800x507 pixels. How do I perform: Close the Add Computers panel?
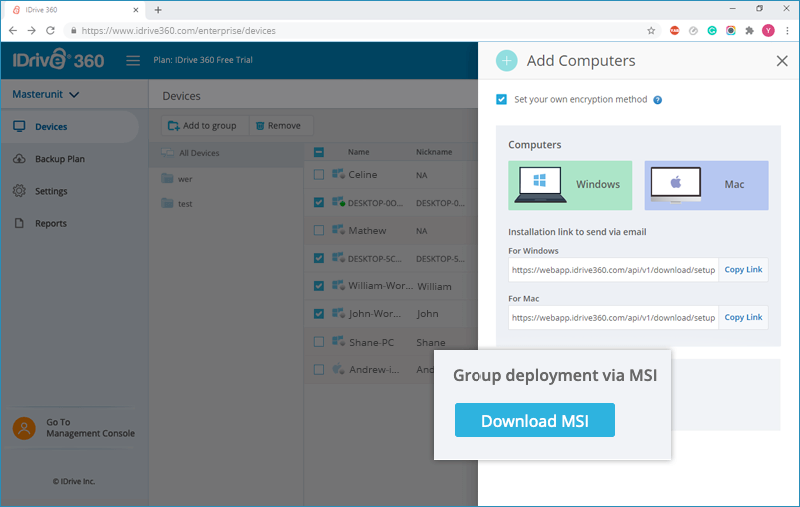[782, 61]
